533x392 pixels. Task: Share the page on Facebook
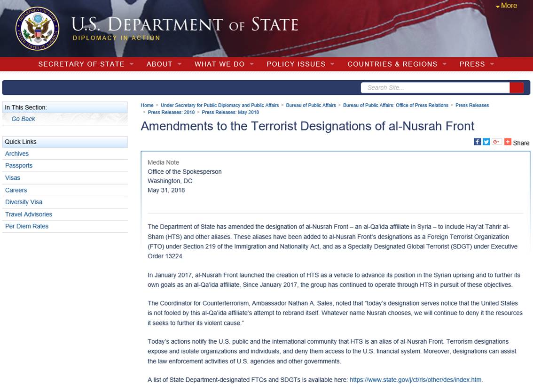click(x=477, y=142)
